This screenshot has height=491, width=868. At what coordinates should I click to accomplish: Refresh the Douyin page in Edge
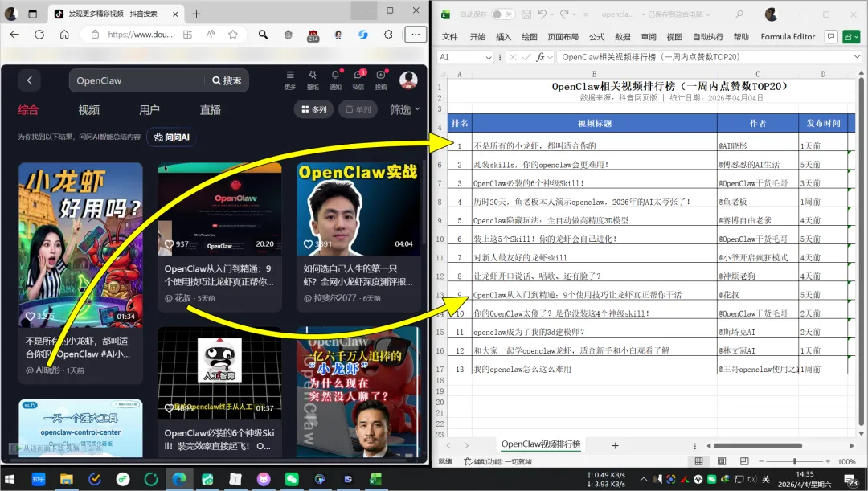pos(39,35)
